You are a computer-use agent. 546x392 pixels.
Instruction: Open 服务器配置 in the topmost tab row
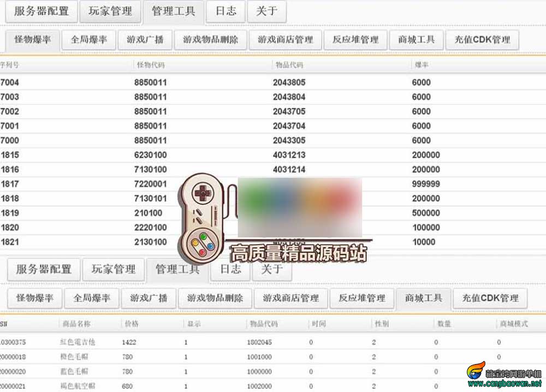click(x=41, y=11)
